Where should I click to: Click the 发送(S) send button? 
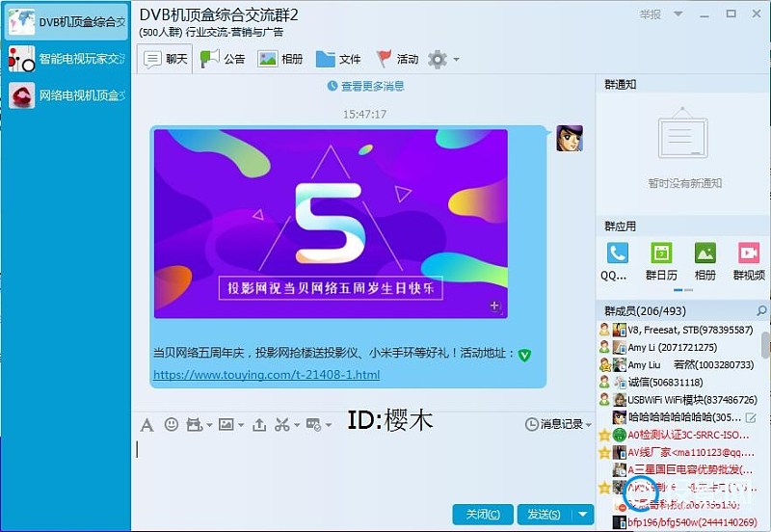[545, 515]
